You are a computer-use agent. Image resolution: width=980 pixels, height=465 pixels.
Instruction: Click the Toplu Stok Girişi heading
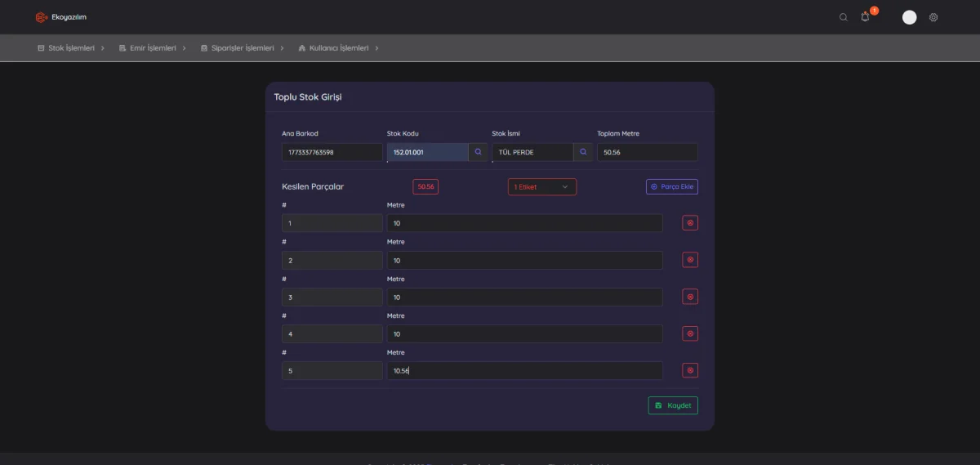click(308, 97)
